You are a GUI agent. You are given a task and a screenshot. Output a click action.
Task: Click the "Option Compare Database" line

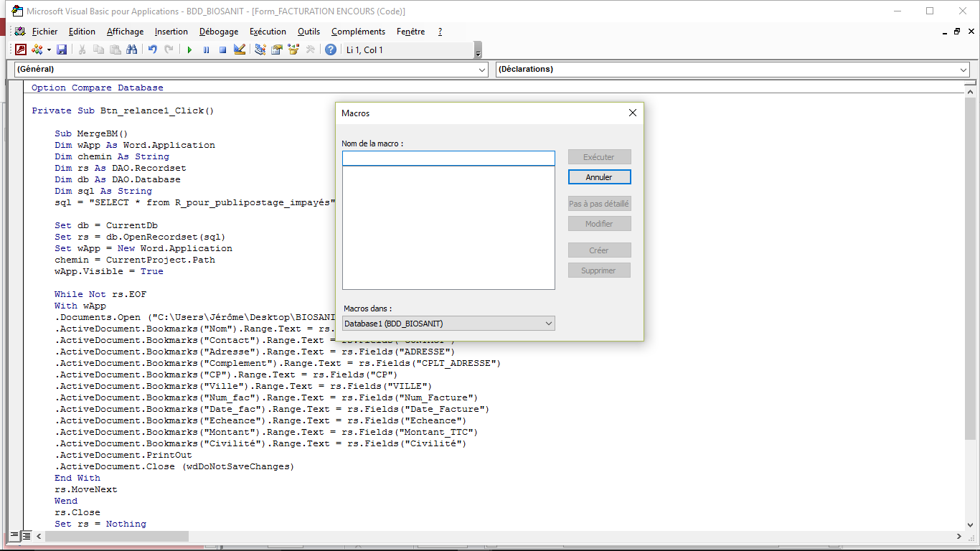(x=98, y=88)
